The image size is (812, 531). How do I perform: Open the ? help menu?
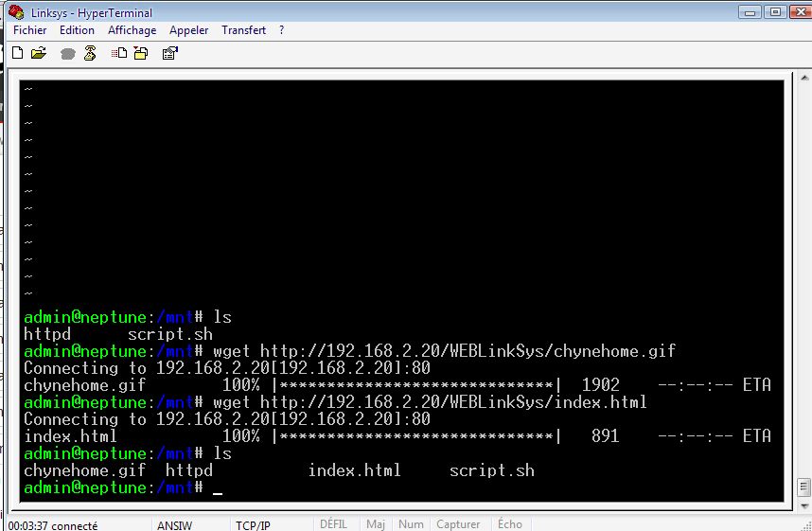coord(281,30)
